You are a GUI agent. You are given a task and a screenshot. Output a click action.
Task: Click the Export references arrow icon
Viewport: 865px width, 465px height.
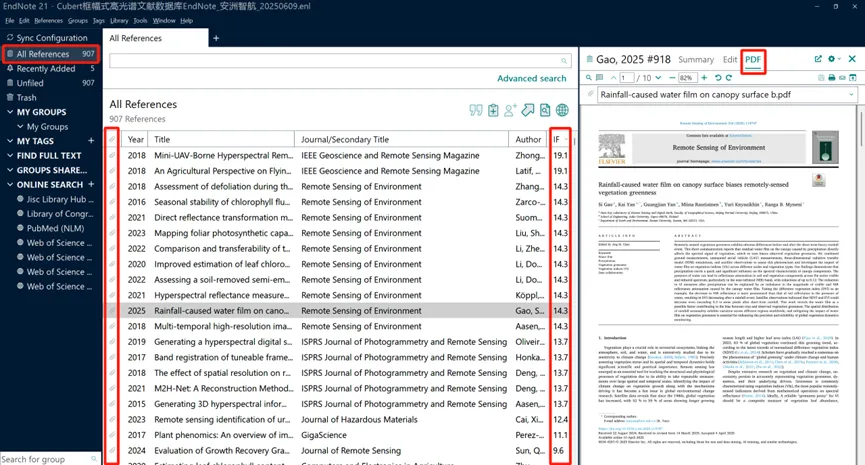[x=528, y=110]
